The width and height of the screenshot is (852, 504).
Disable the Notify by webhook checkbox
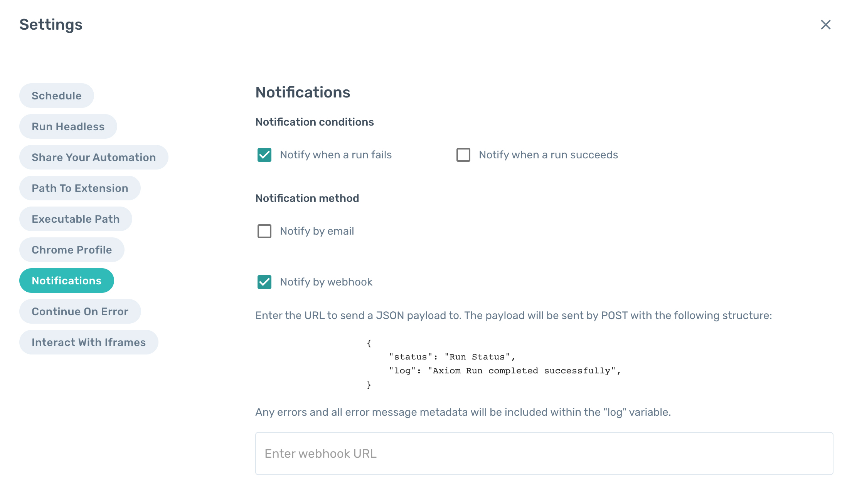pos(264,281)
